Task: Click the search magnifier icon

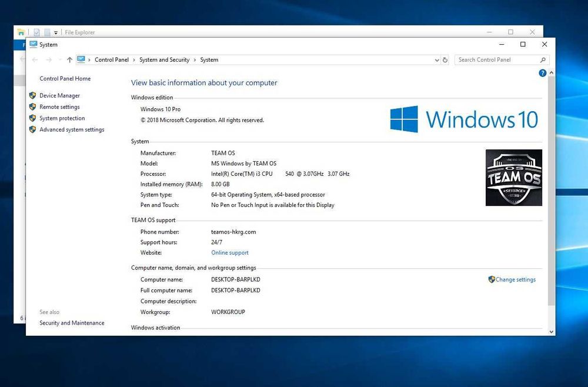Action: point(543,60)
